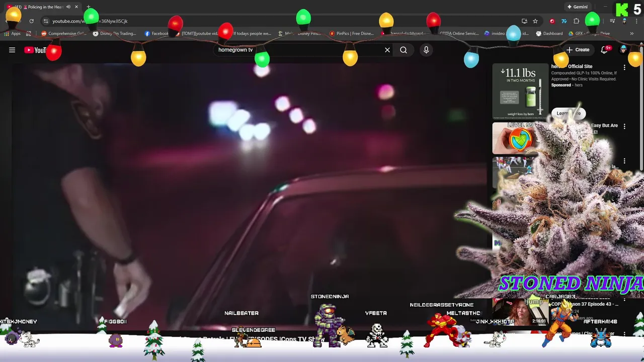Screen dimensions: 644x362
Task: Open the YouTube hamburger guide menu
Action: tap(12, 50)
